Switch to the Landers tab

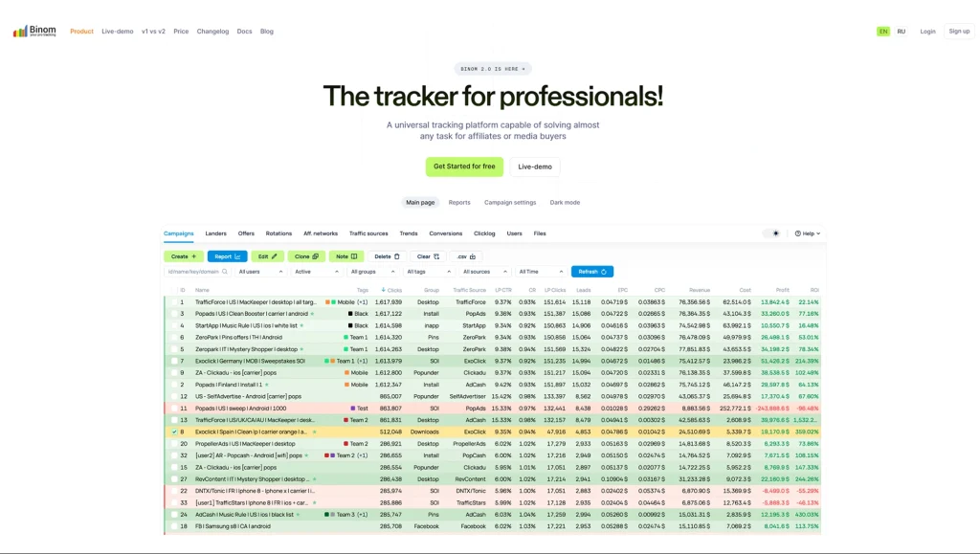pyautogui.click(x=215, y=233)
